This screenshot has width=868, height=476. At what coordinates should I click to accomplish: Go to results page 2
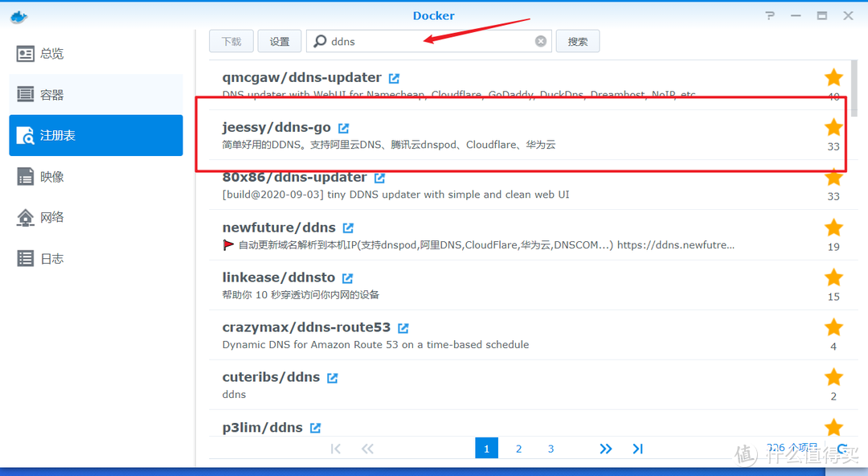point(518,449)
